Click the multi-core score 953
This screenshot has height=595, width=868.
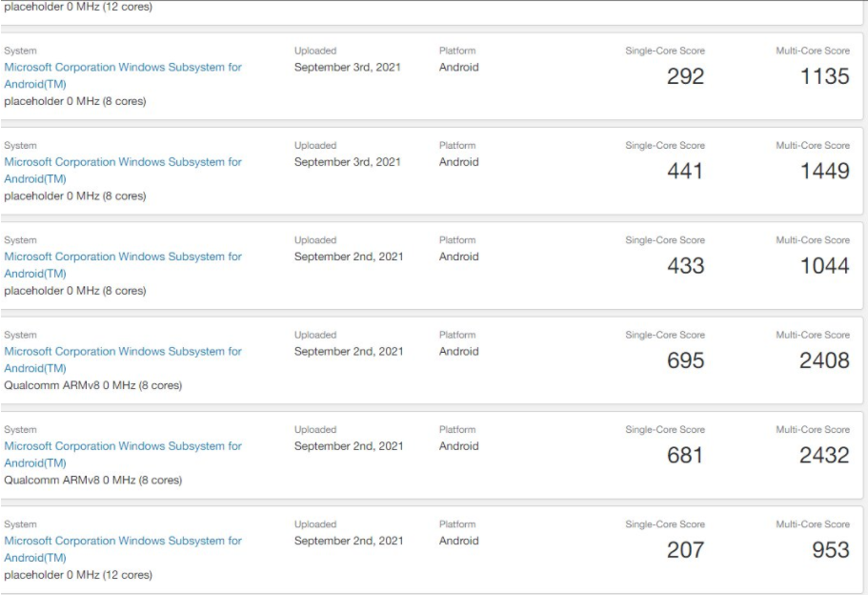coord(830,549)
